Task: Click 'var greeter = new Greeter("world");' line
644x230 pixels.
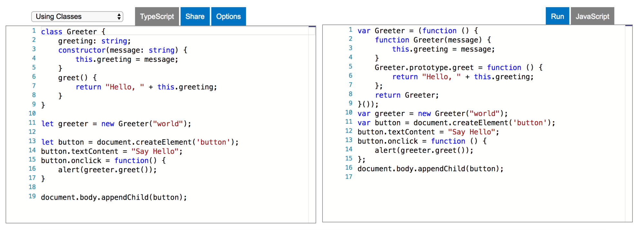Action: [x=433, y=114]
